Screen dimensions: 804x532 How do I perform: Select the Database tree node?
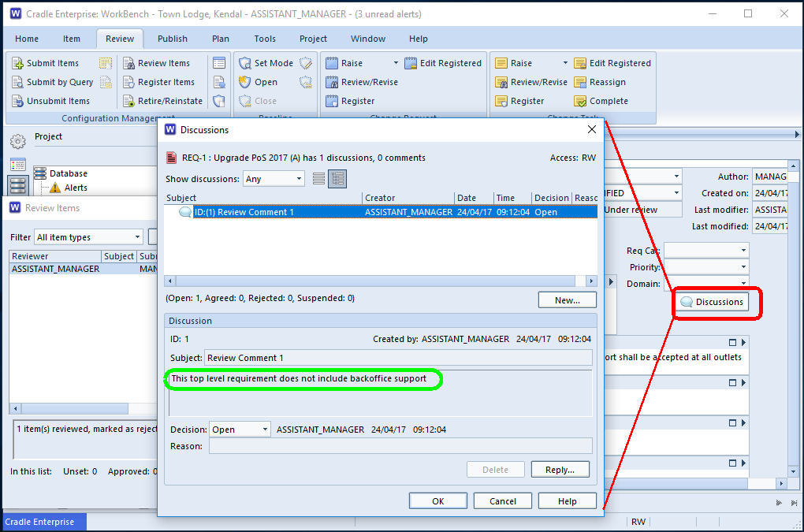69,173
